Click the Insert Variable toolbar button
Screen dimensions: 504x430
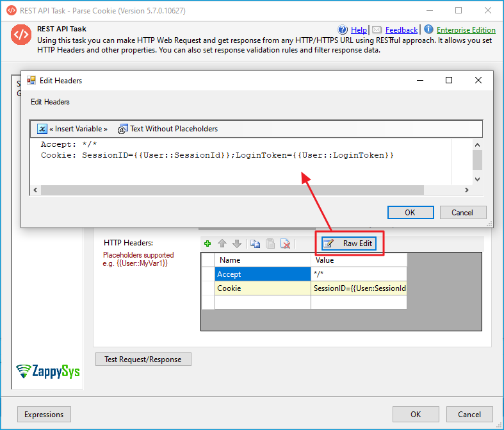(72, 129)
